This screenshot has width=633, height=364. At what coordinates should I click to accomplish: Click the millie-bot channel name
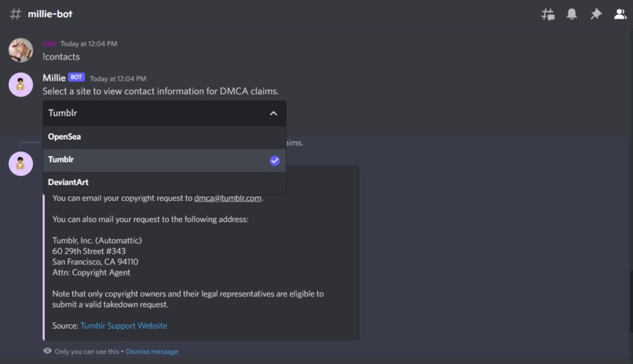(x=50, y=14)
